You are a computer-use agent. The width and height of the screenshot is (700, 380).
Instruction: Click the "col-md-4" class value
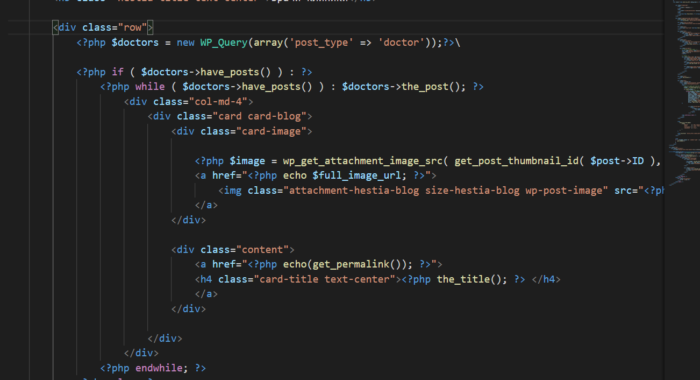pos(218,102)
